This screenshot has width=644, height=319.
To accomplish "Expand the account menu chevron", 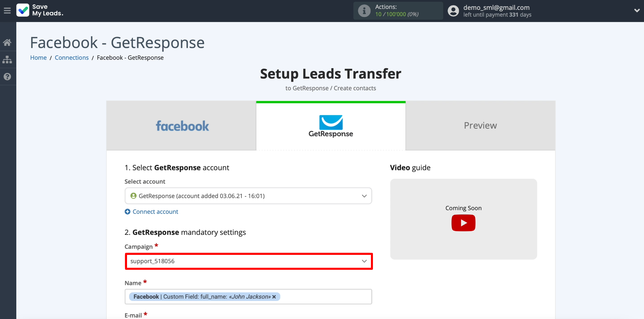I will click(x=637, y=11).
